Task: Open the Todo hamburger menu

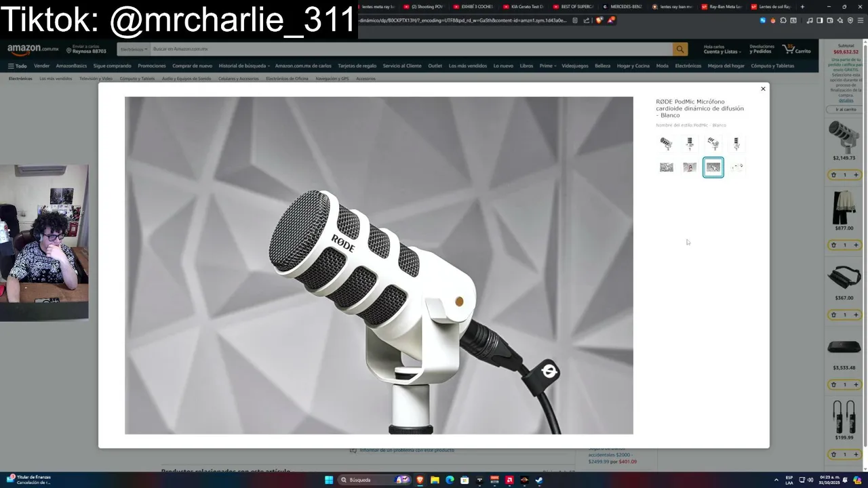Action: click(x=17, y=66)
